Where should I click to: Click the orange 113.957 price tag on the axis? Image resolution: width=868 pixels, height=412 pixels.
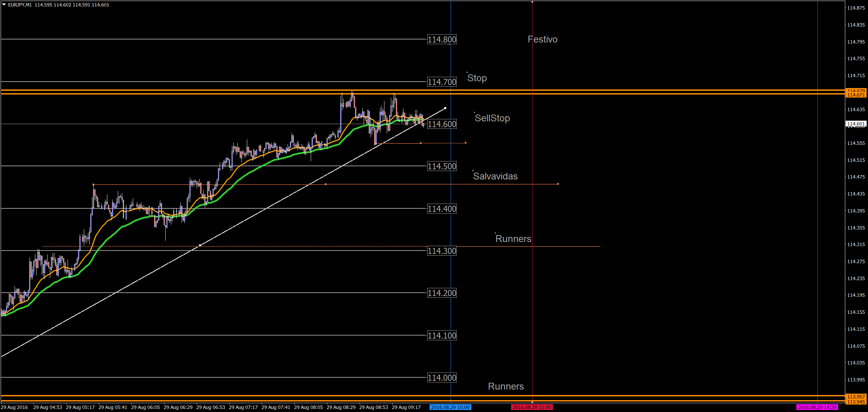tap(856, 397)
